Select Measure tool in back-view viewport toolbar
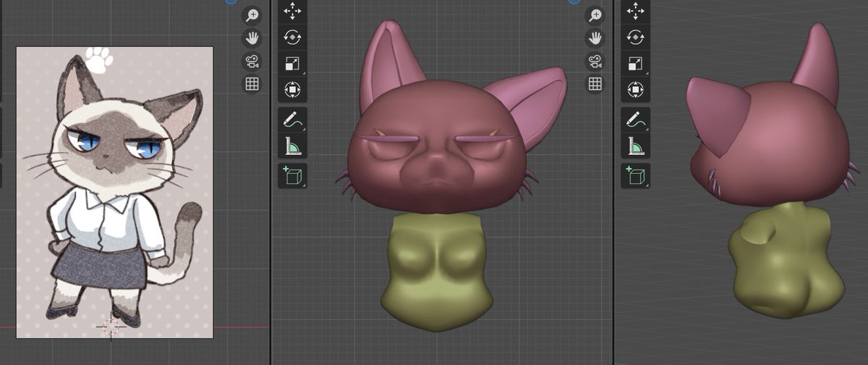The image size is (868, 365). (635, 146)
